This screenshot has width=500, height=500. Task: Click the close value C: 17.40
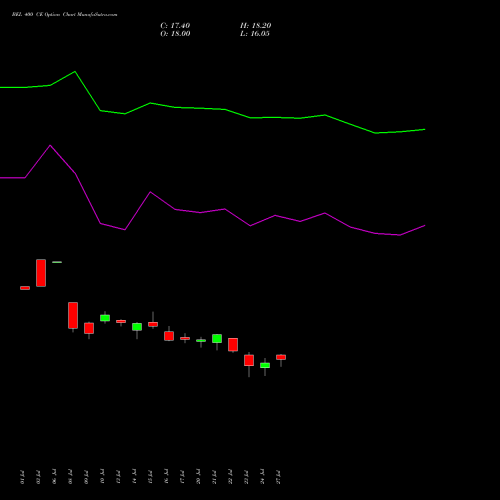pos(175,26)
